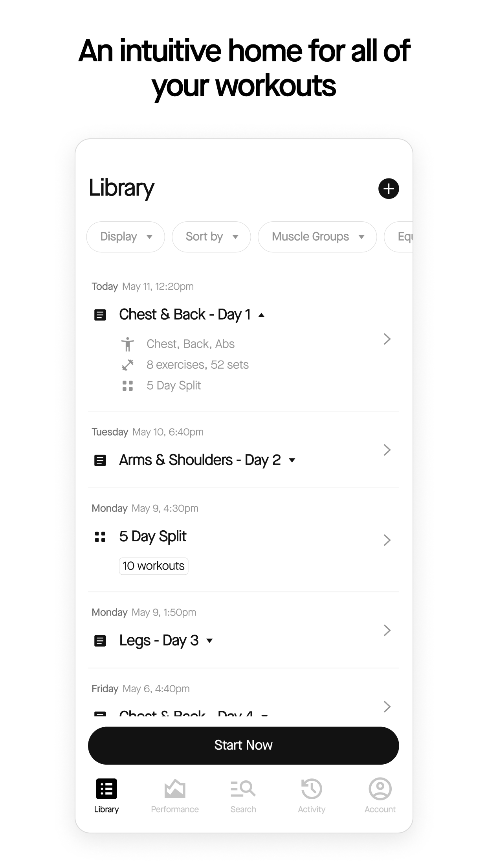Screen dimensions: 488x868
Task: Expand Legs - Day 3 details
Action: click(x=210, y=641)
